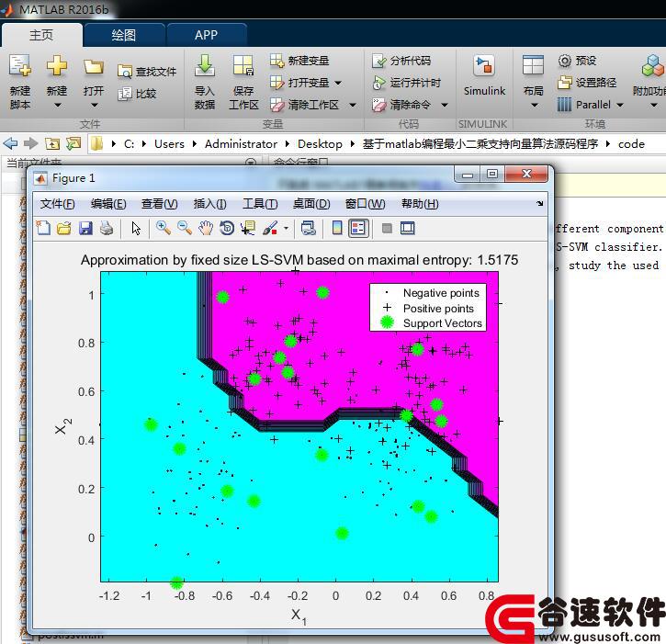Toggle the Edit Plot arrow tool
Screen dimensions: 666x644
[x=136, y=228]
